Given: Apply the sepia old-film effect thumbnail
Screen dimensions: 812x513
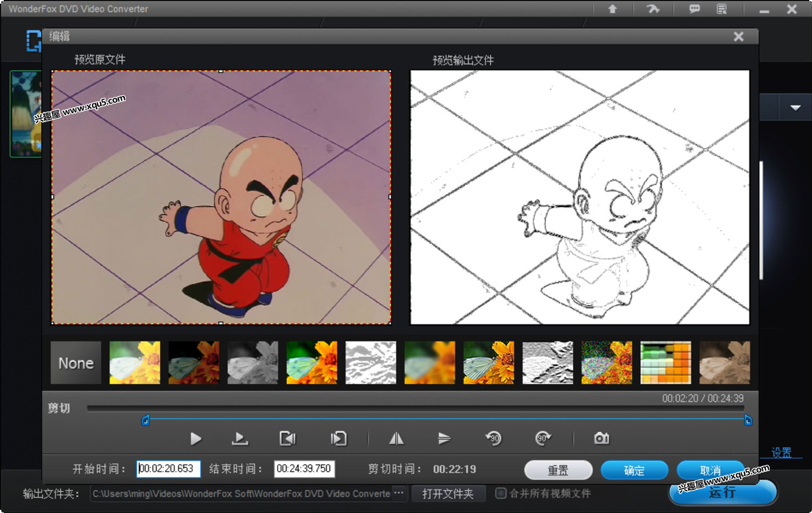Looking at the screenshot, I should pos(725,363).
